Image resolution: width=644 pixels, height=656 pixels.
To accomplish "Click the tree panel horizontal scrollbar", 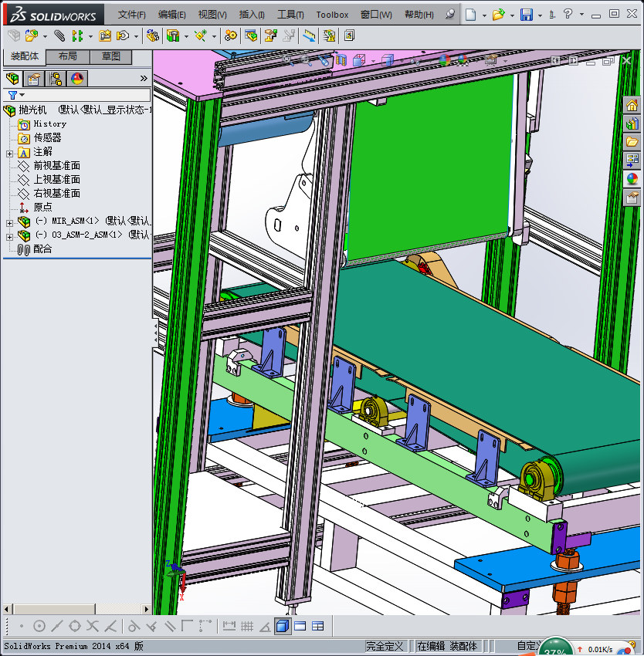I will pos(76,609).
